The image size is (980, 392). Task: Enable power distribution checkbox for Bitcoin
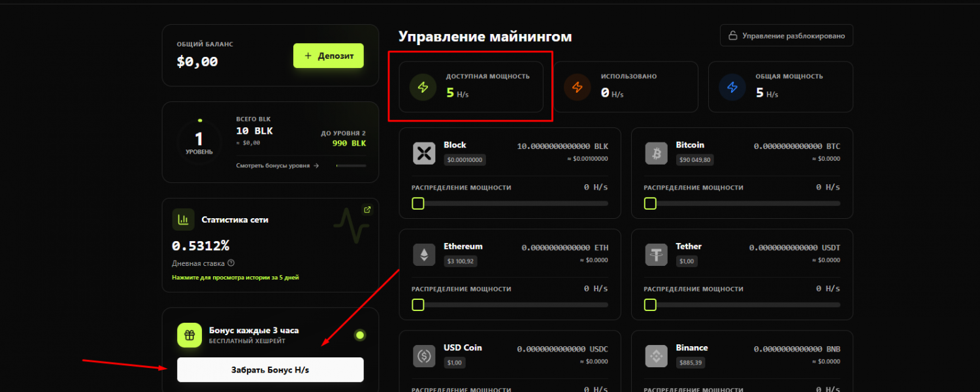tap(649, 203)
